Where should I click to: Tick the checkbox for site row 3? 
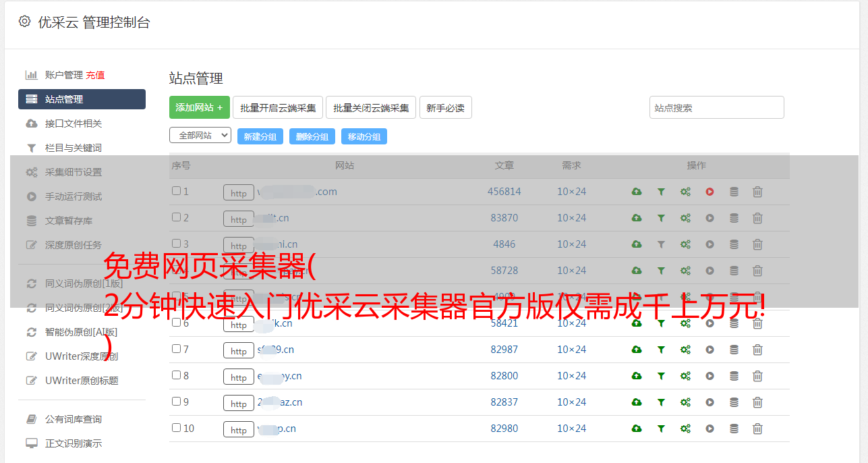pos(176,244)
